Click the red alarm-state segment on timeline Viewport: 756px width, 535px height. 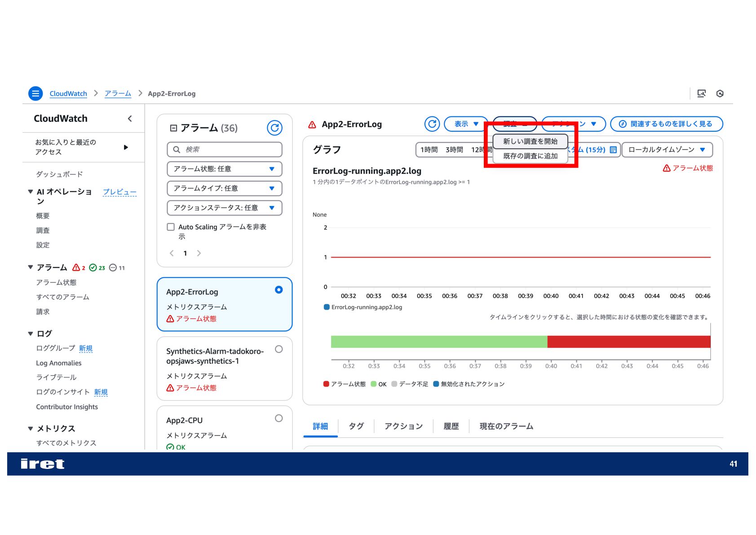pos(629,342)
